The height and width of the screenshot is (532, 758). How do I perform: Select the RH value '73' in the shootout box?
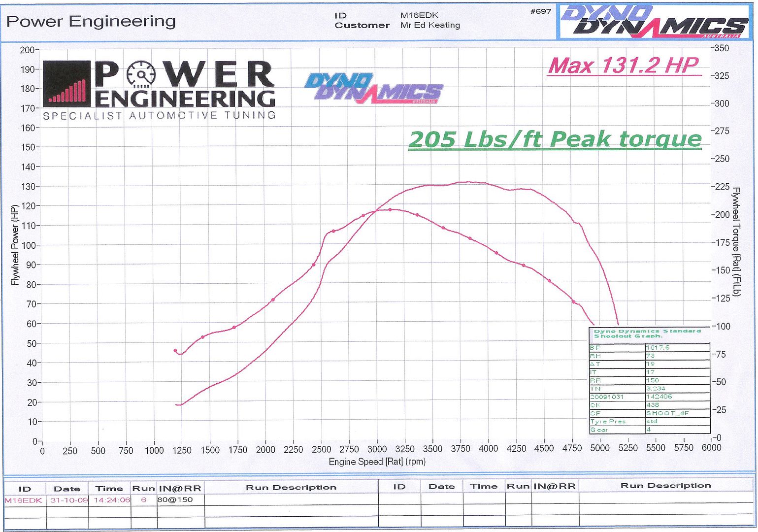[x=650, y=356]
